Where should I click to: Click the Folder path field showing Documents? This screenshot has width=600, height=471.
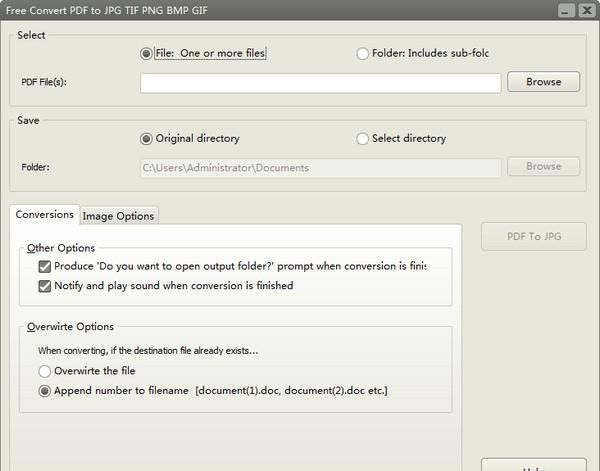(321, 168)
